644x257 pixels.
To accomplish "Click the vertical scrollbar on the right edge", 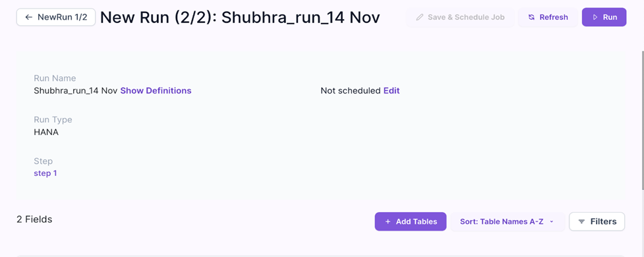I will 642,119.
